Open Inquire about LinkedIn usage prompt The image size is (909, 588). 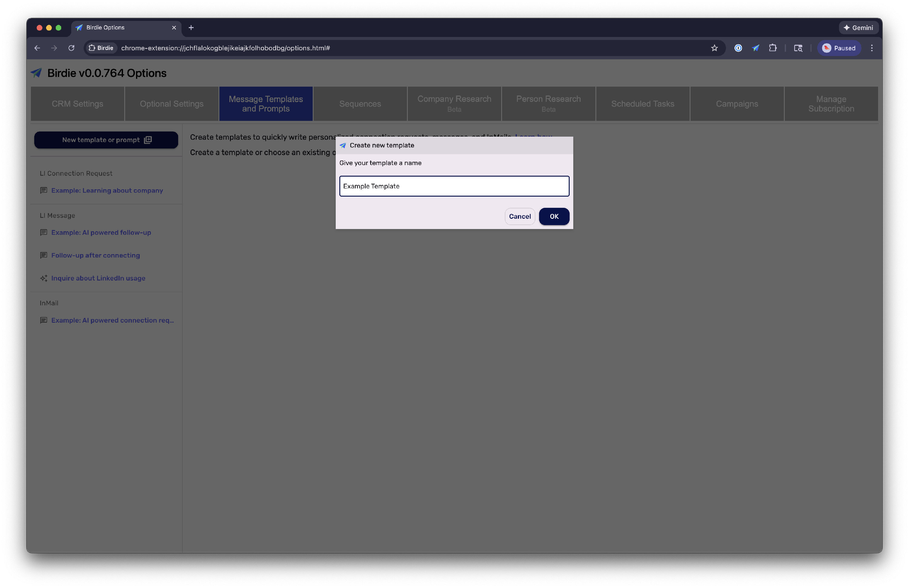click(98, 278)
